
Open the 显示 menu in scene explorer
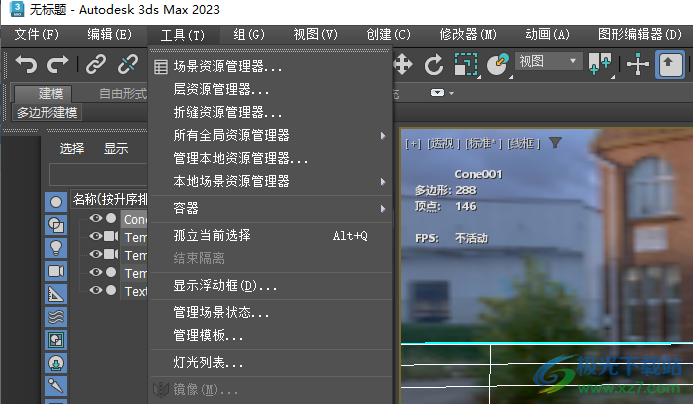116,149
